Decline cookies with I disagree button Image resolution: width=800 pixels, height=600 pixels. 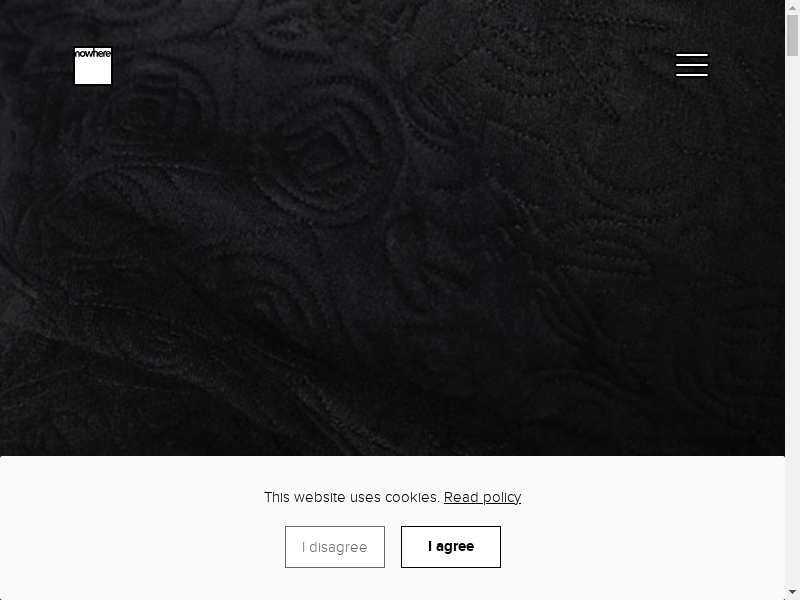coord(335,546)
